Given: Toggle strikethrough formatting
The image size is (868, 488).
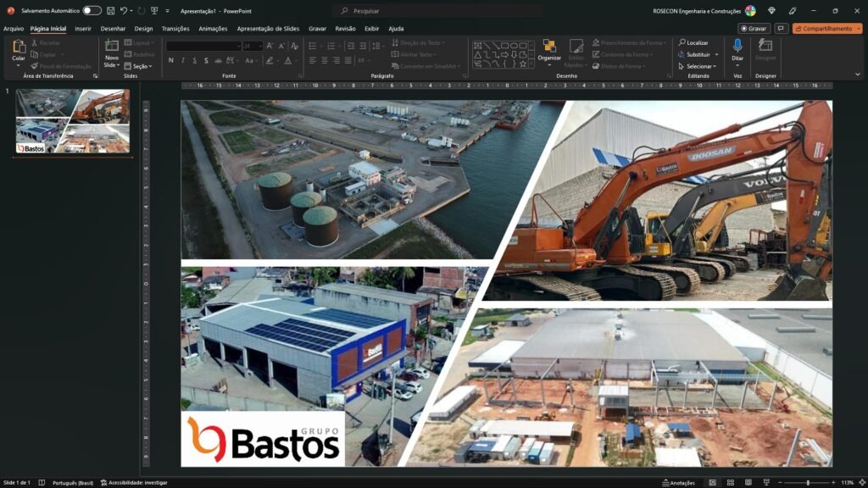Looking at the screenshot, I should point(218,60).
